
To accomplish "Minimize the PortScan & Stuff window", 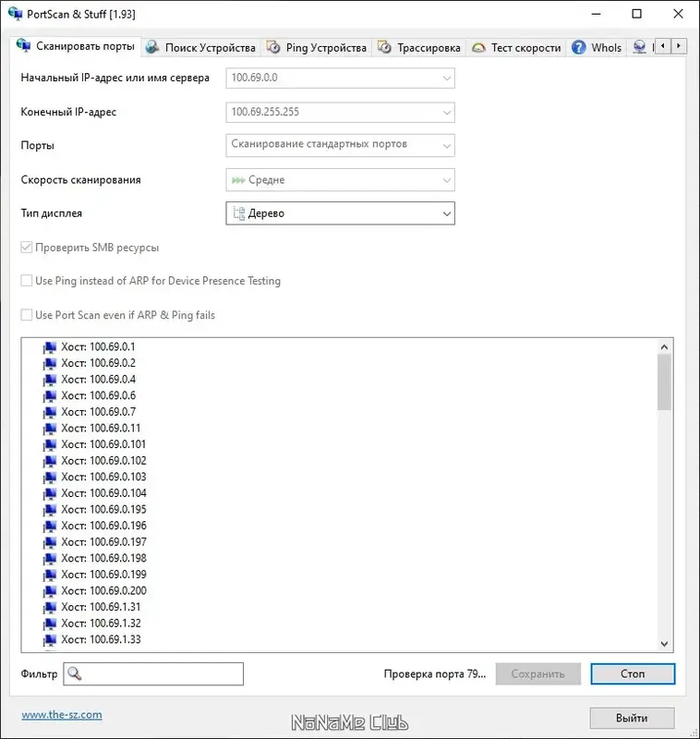I will coord(597,14).
